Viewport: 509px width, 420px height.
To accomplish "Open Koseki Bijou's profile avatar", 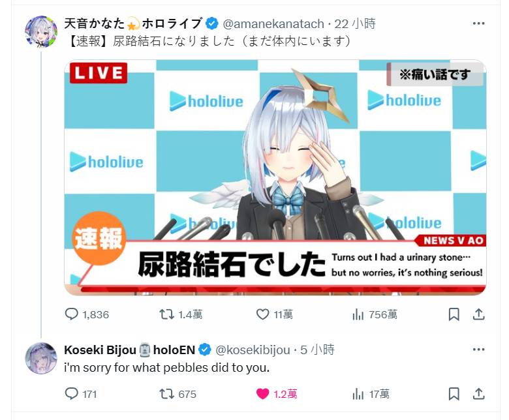I will click(x=41, y=358).
